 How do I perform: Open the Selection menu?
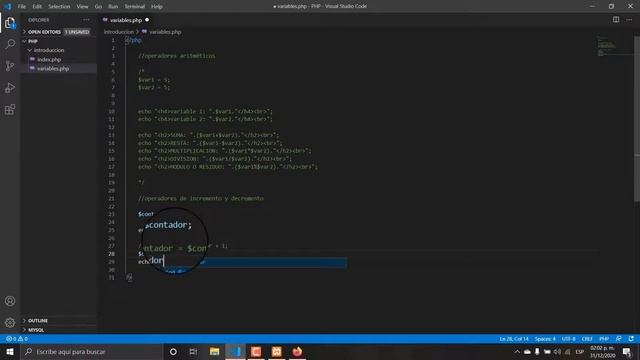pyautogui.click(x=59, y=7)
